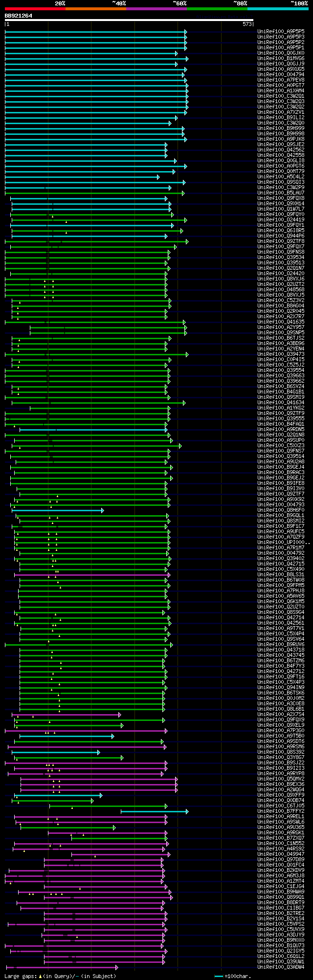
Task: Open hit UniRef100_B1MVG6
Action: click(281, 58)
